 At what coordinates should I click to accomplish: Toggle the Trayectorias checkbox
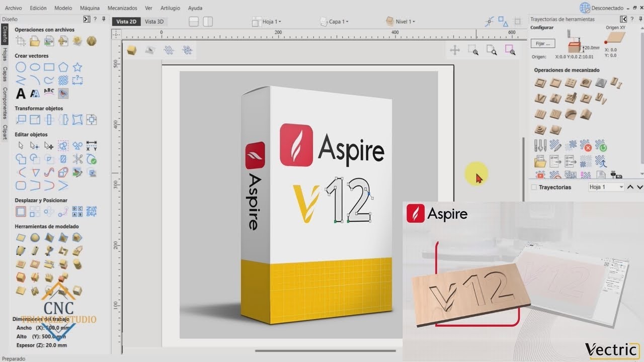pyautogui.click(x=534, y=187)
